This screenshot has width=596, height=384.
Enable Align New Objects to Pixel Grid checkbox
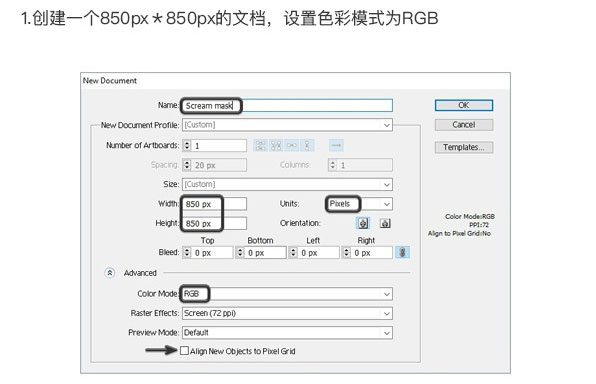pos(184,351)
